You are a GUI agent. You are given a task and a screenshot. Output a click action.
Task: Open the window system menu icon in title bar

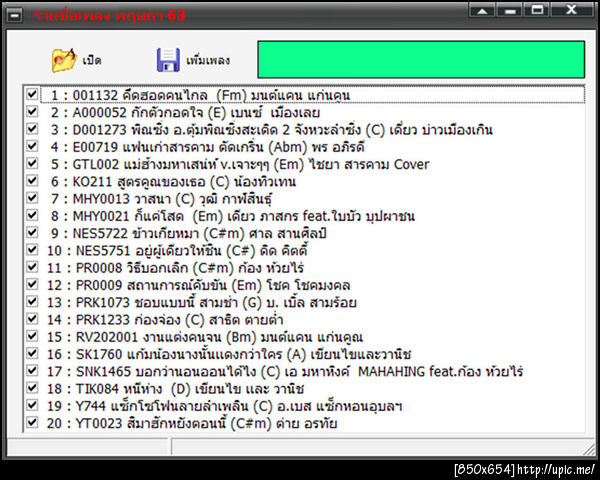[15, 15]
